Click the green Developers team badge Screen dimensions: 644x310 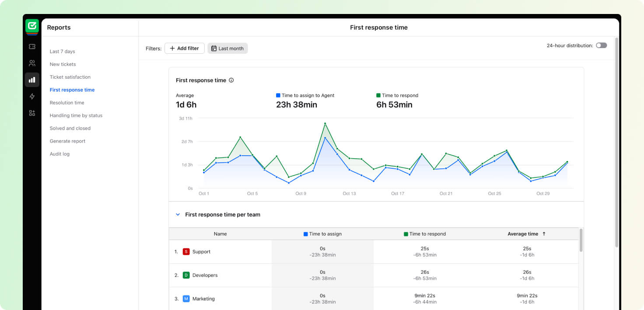tap(186, 275)
